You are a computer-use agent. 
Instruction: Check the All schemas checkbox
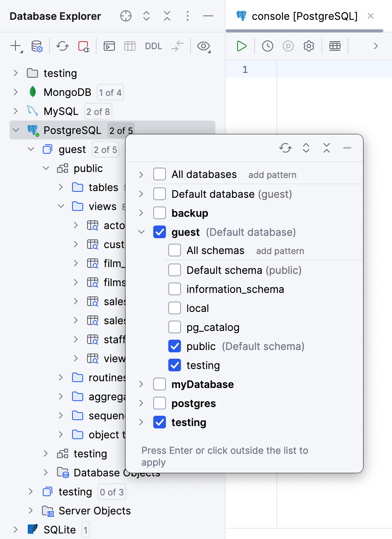tap(174, 250)
